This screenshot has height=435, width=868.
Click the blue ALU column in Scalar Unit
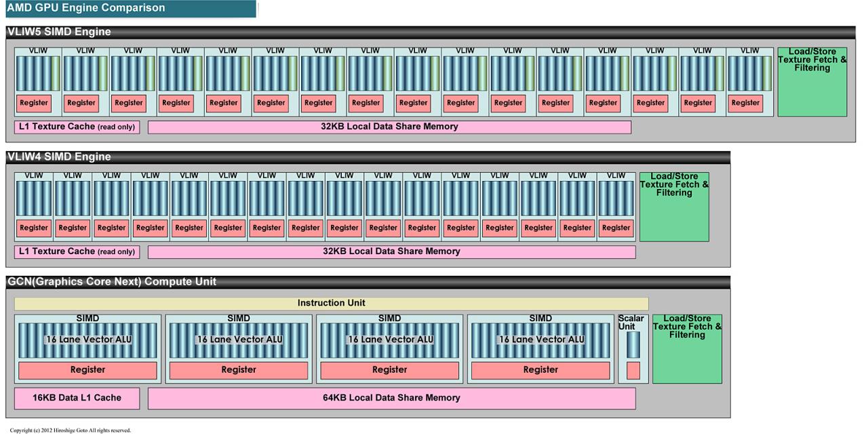(633, 345)
